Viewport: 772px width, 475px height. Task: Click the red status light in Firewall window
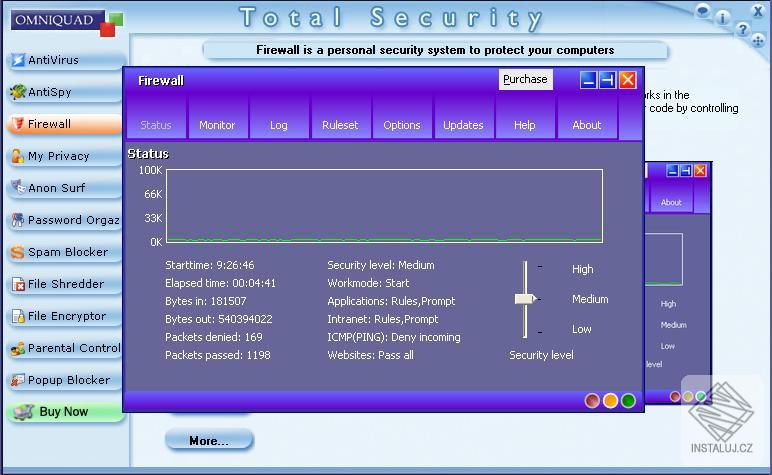point(592,401)
